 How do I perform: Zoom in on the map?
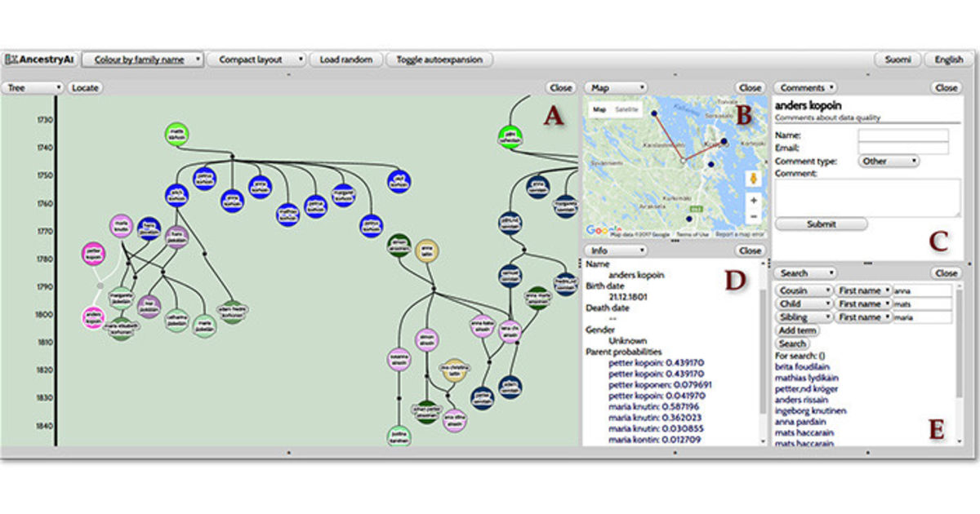click(x=753, y=200)
